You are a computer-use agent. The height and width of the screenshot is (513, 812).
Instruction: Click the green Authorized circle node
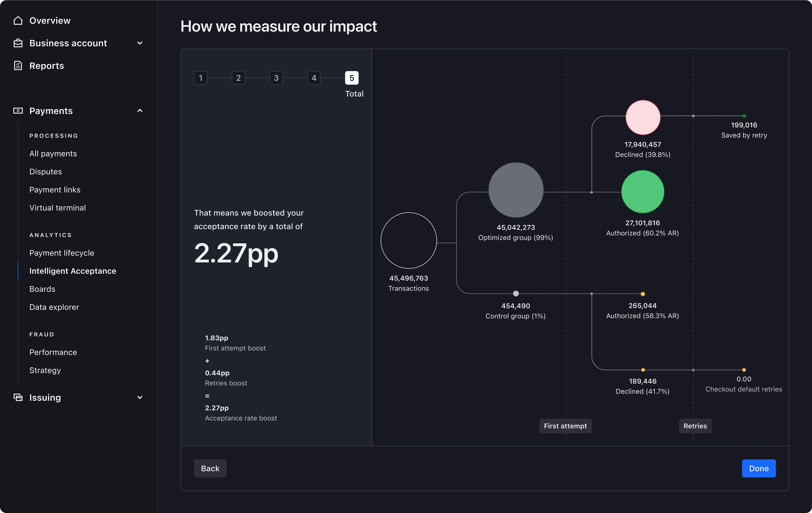pyautogui.click(x=643, y=192)
